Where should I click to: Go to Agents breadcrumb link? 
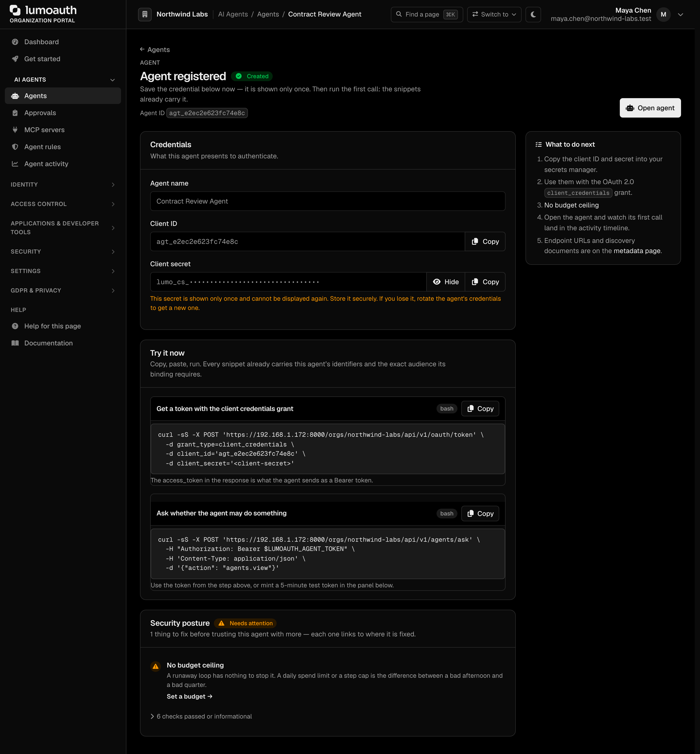click(268, 14)
